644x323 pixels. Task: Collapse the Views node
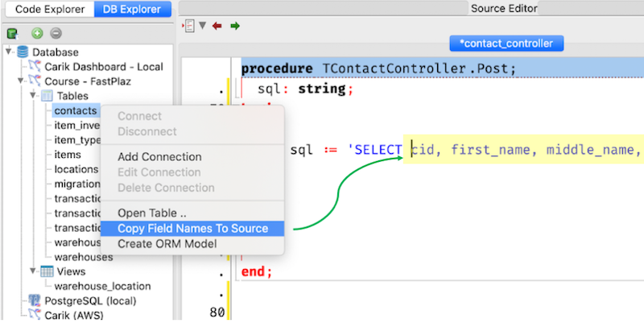(x=33, y=271)
